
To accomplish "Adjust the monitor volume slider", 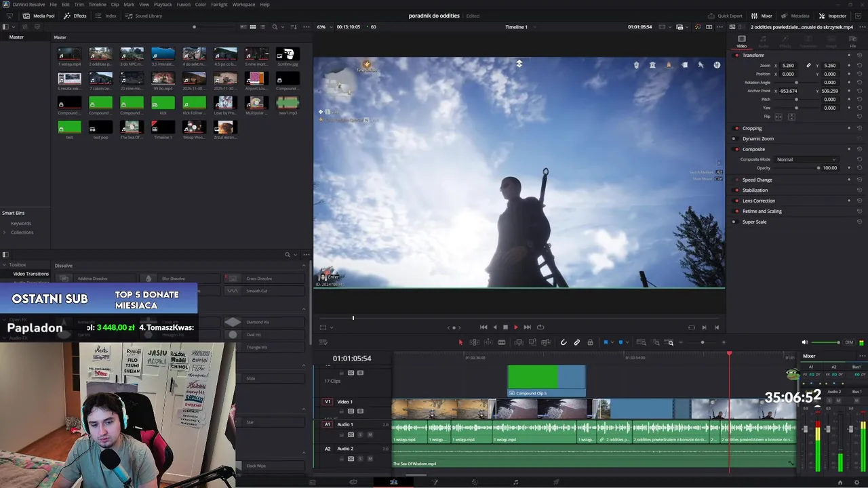I will 825,342.
